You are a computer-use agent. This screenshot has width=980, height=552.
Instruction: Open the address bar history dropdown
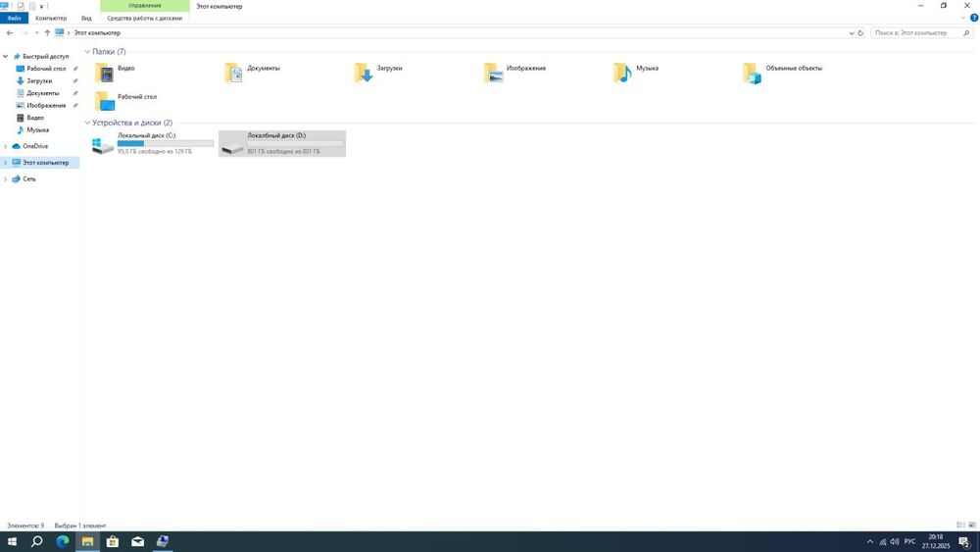pos(852,32)
